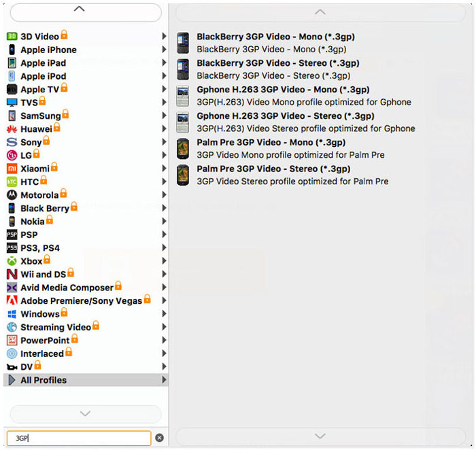
Task: Click the All Profiles play-triangle icon
Action: click(12, 380)
